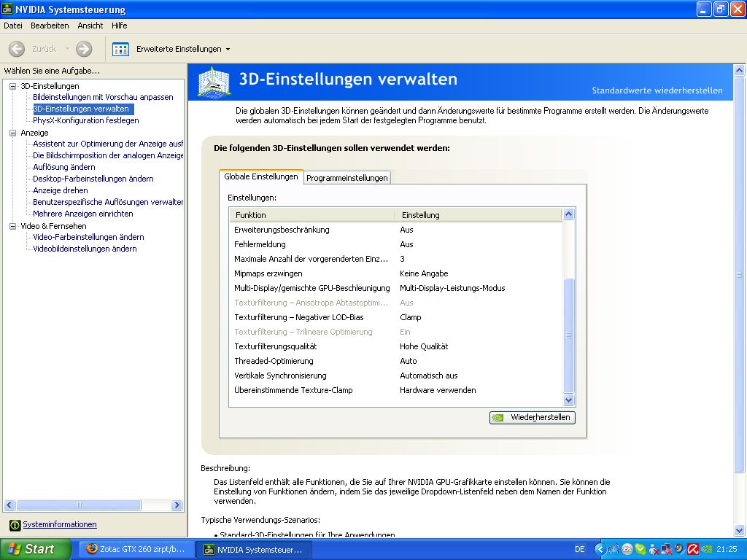This screenshot has height=560, width=747.
Task: Select the Erweiterungsbeschränkung row
Action: tap(396, 230)
